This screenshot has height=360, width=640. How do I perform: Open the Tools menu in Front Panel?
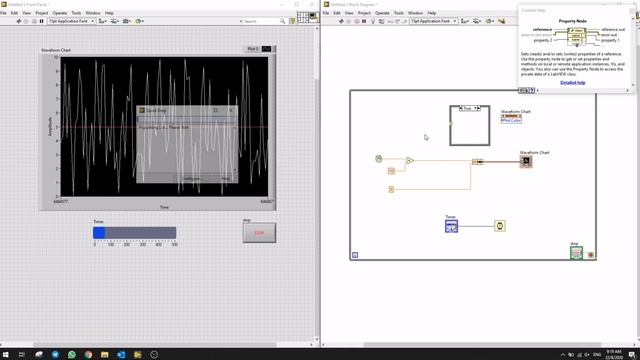point(76,13)
